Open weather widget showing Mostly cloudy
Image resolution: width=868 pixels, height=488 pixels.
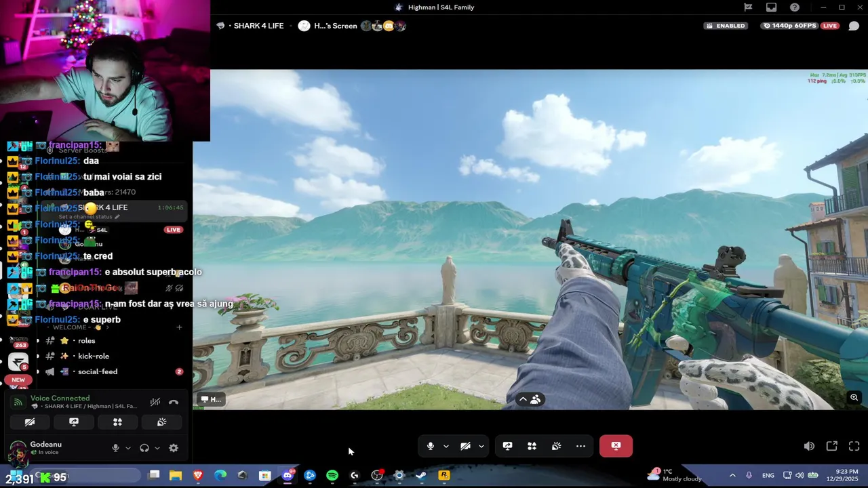675,475
